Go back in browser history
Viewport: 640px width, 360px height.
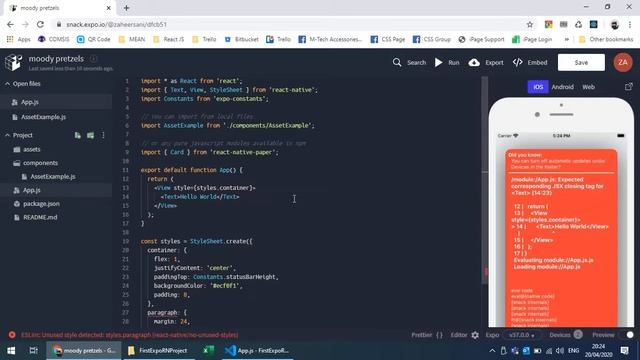tap(10, 24)
